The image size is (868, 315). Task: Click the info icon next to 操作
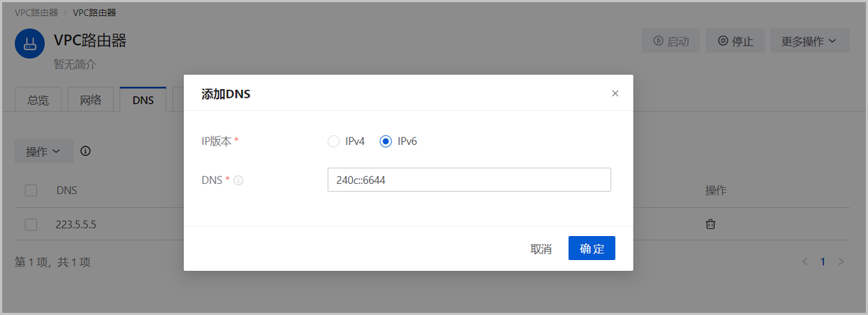click(85, 151)
